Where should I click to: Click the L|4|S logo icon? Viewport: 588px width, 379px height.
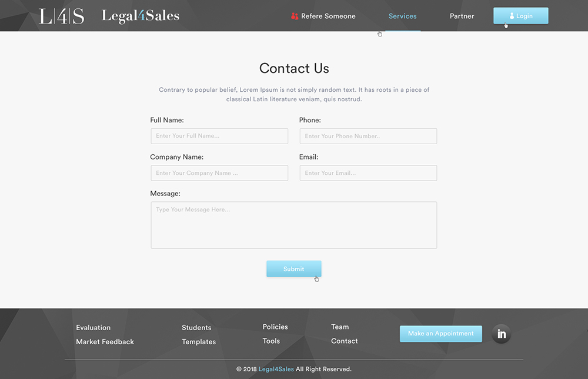pyautogui.click(x=62, y=16)
